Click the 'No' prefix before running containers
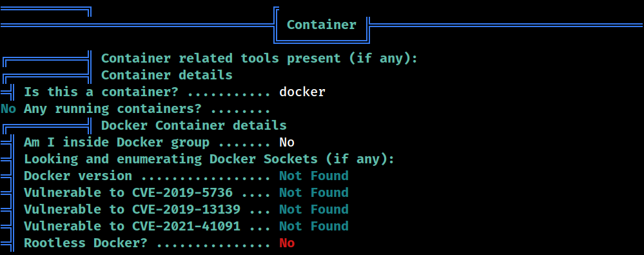Viewport: 644px width, 255px height. (x=8, y=109)
